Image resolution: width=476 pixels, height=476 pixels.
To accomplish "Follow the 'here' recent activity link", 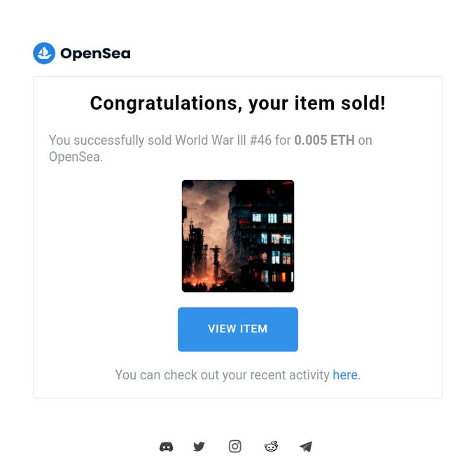I will [345, 375].
